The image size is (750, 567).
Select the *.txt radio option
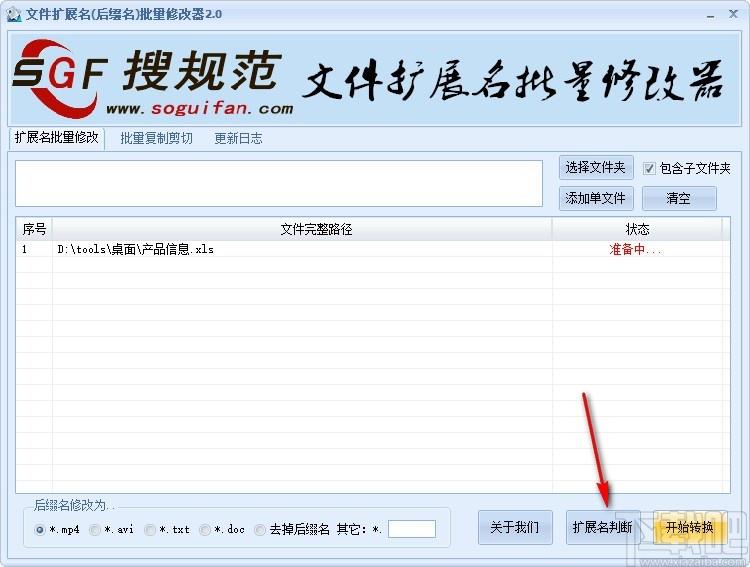click(150, 530)
